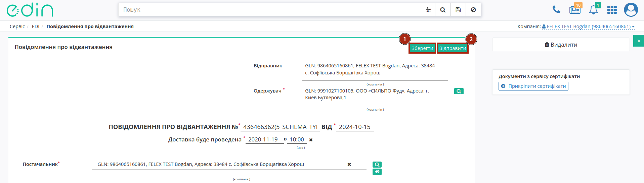Open the news icon with badge 10

point(575,9)
